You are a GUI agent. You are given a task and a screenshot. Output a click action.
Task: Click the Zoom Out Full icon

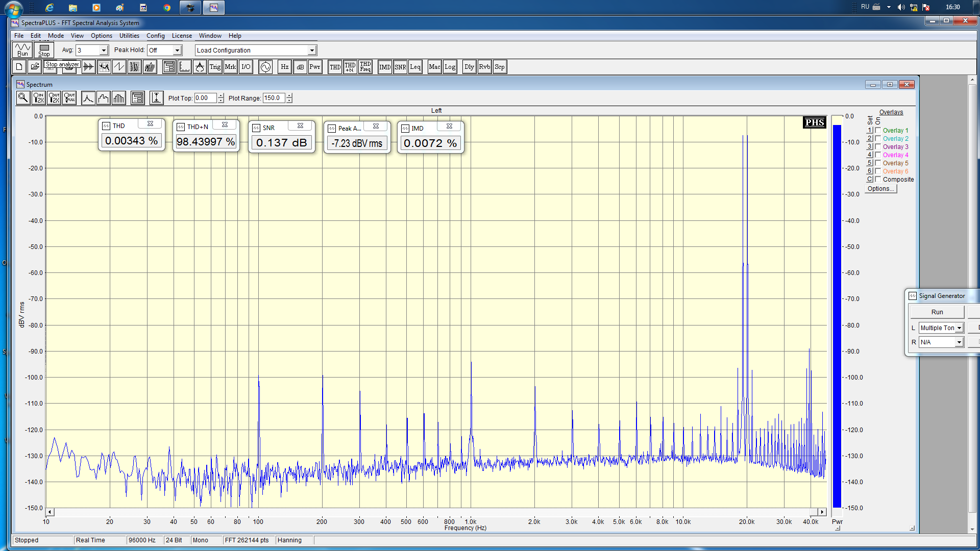[x=69, y=98]
